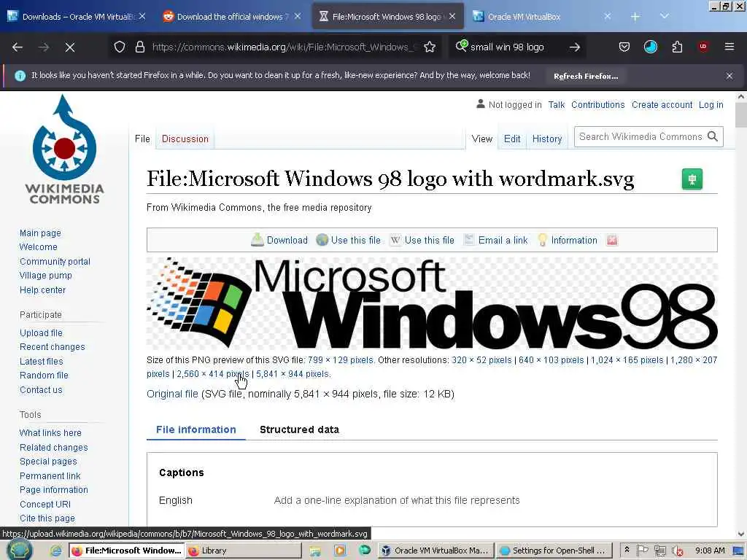This screenshot has height=560, width=747.
Task: Select the File information tab
Action: 196,429
